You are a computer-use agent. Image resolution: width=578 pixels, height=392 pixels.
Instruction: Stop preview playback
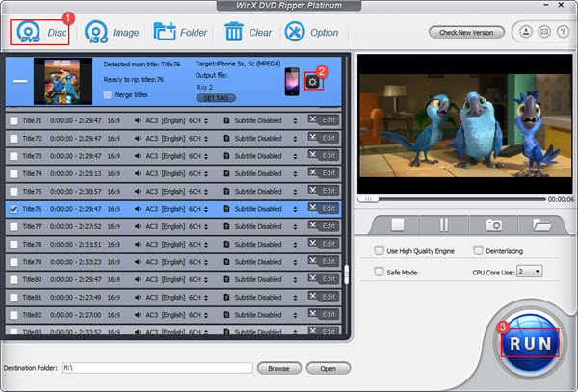point(397,224)
